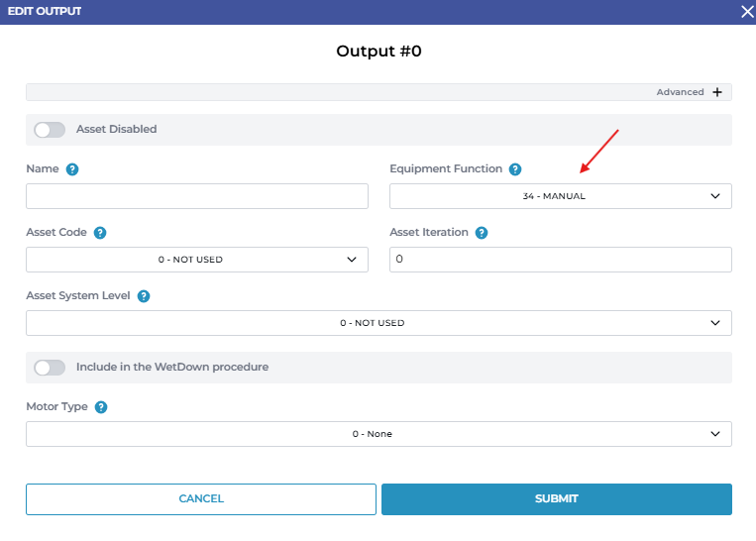Click help icon next to Name
This screenshot has height=541, width=756.
click(x=72, y=169)
